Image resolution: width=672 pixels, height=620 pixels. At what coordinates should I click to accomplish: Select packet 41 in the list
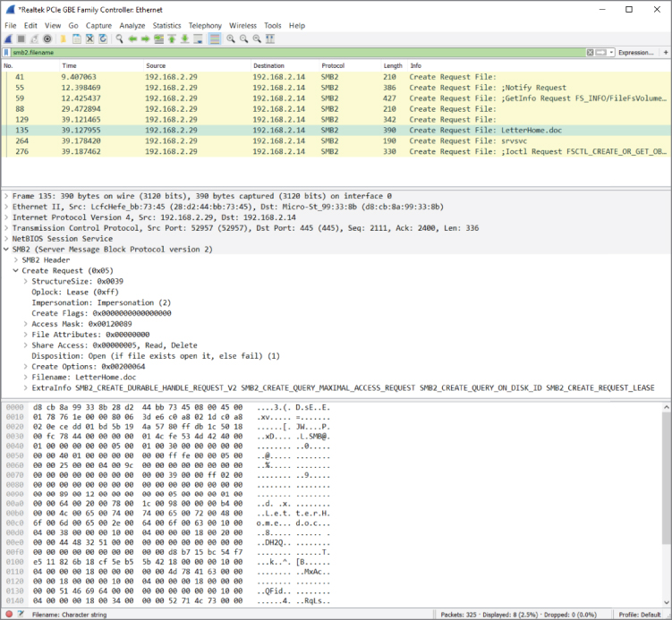pyautogui.click(x=336, y=77)
